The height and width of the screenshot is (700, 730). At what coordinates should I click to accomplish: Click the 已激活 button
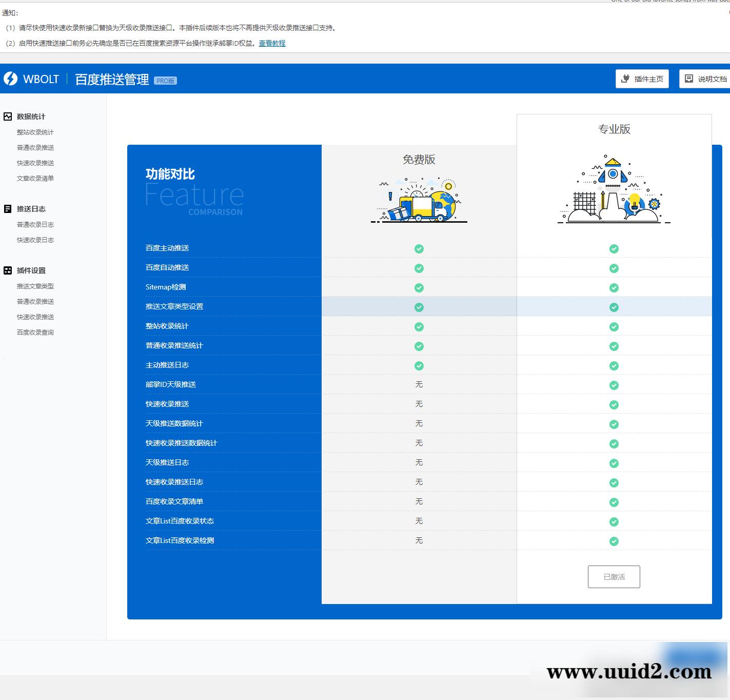coord(614,577)
